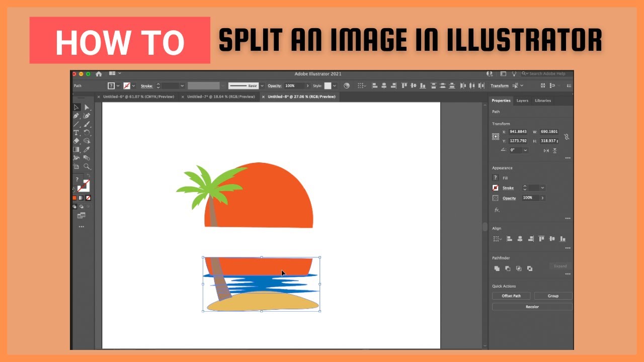Image resolution: width=644 pixels, height=362 pixels.
Task: Select the Eyedropper tool
Action: [x=87, y=150]
